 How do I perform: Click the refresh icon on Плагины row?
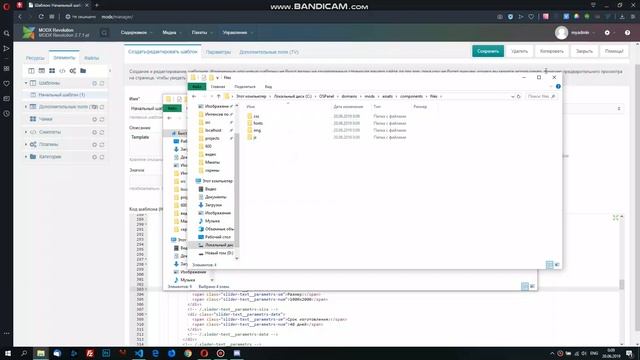(102, 144)
